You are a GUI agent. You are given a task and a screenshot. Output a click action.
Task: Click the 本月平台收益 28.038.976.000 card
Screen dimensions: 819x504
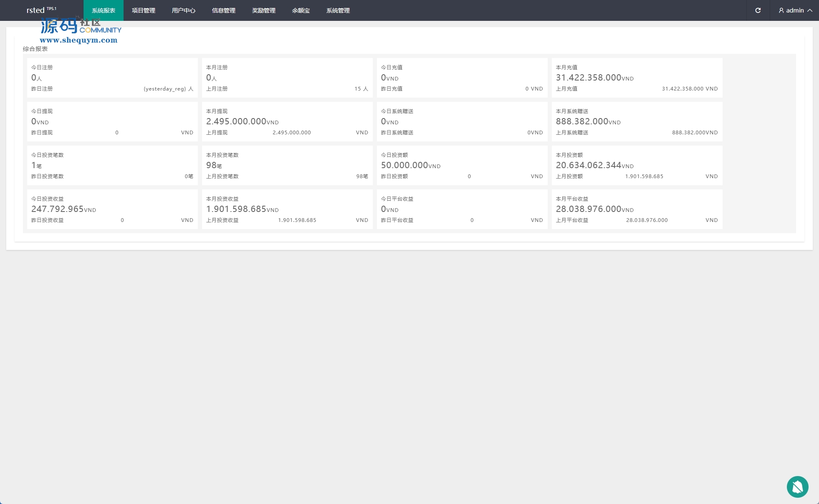pyautogui.click(x=637, y=209)
